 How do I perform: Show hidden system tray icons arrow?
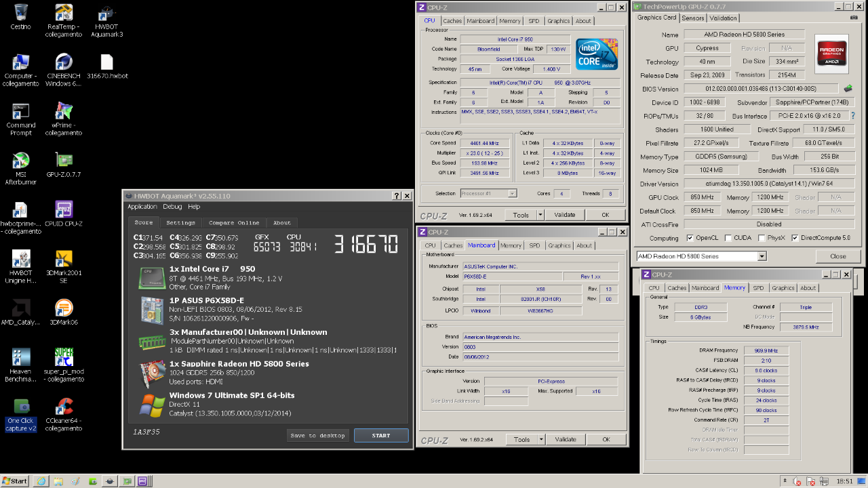coord(785,481)
